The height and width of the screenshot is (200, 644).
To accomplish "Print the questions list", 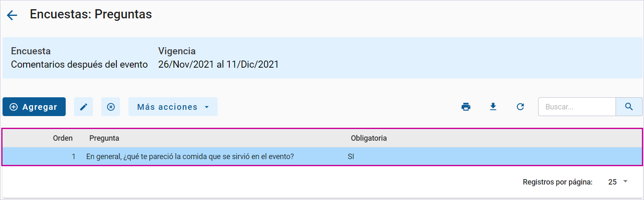I will pos(466,107).
